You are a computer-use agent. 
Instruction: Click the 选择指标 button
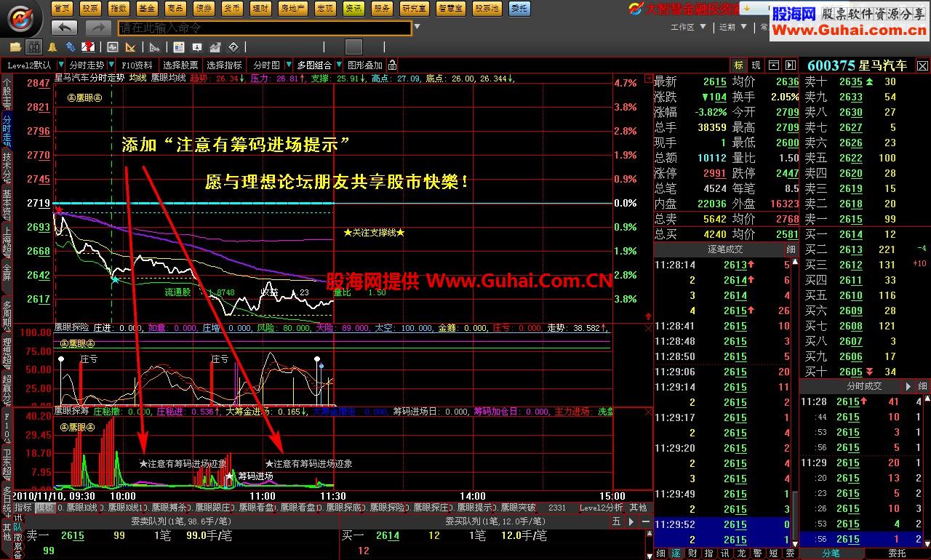click(224, 65)
